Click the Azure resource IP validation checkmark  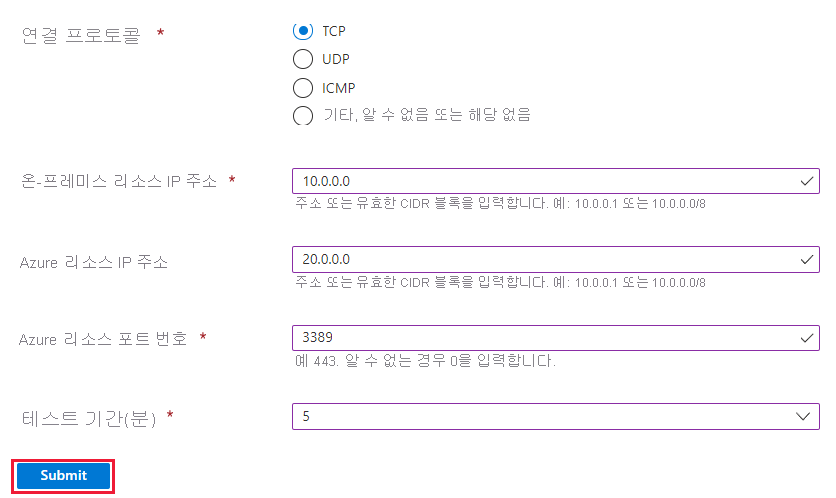(807, 259)
